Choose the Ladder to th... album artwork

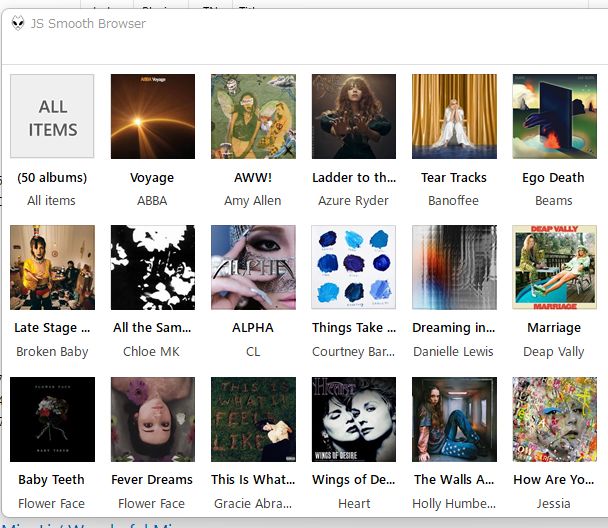click(354, 116)
